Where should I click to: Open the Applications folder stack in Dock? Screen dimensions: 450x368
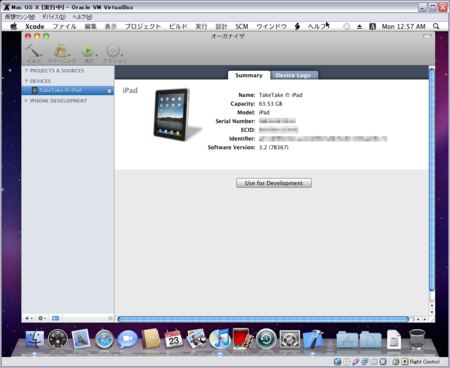point(347,339)
